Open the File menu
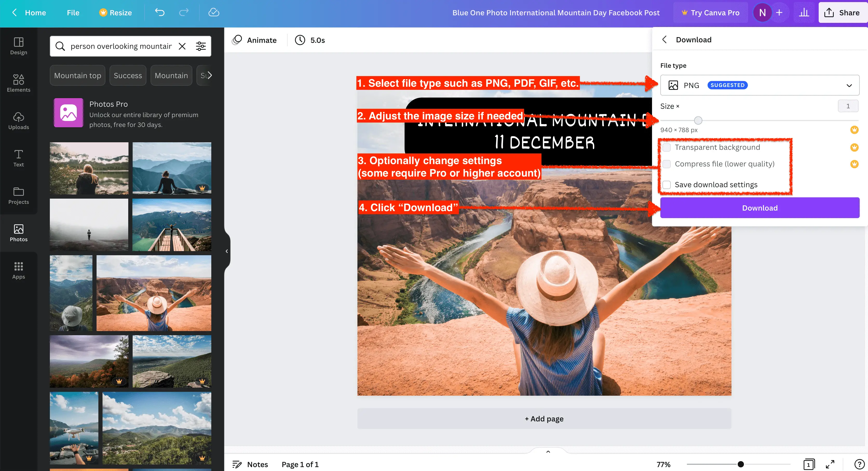The height and width of the screenshot is (471, 868). coord(73,12)
